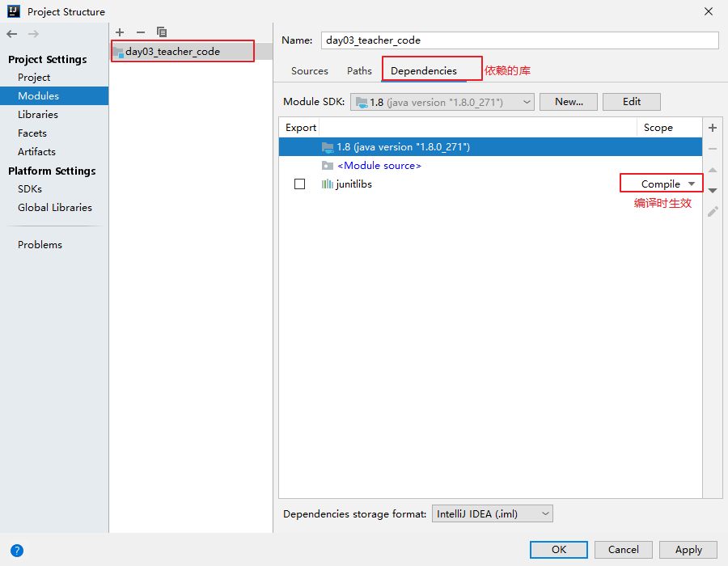Switch to the Paths tab
The image size is (728, 566).
coord(359,71)
